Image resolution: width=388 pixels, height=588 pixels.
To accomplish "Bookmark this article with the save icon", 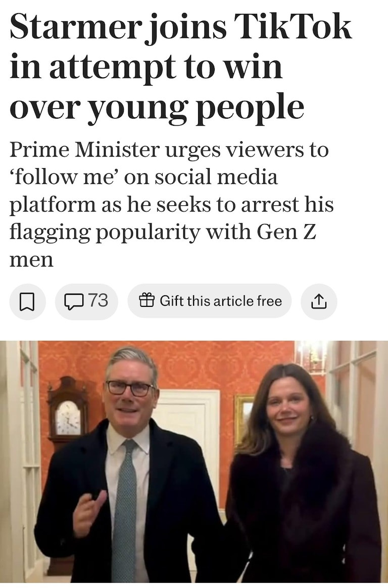I will pos(27,301).
